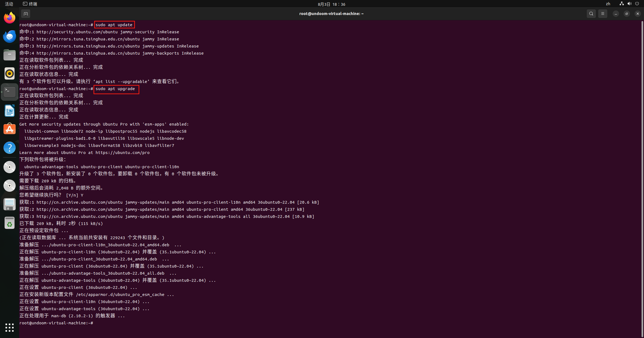Launch Firefox from the dock
The image size is (644, 338).
[10, 18]
